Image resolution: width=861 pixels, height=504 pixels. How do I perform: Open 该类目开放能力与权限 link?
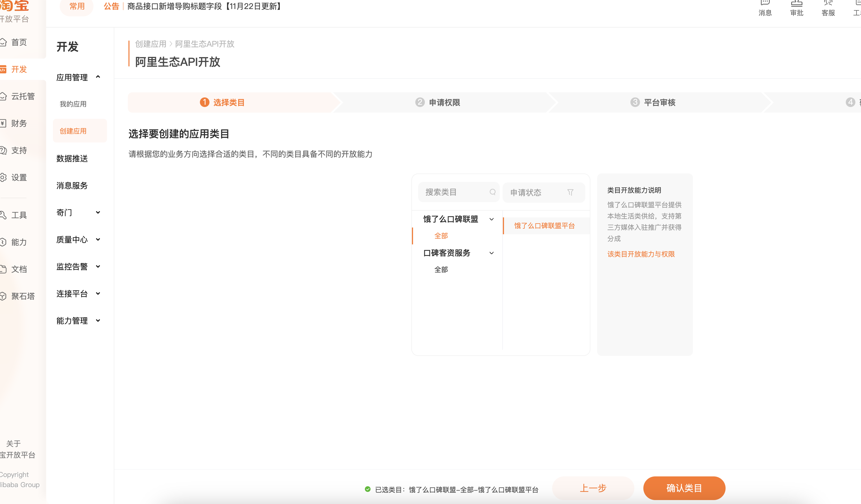coord(641,254)
